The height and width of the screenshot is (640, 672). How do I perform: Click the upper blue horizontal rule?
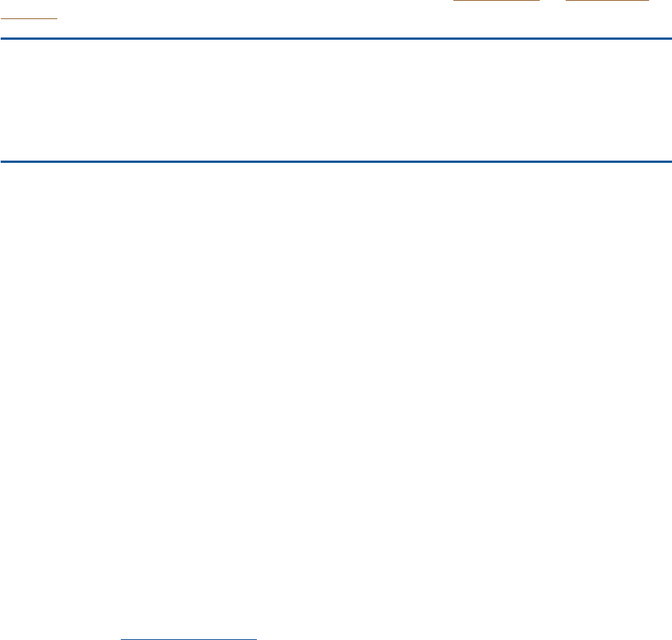click(336, 38)
